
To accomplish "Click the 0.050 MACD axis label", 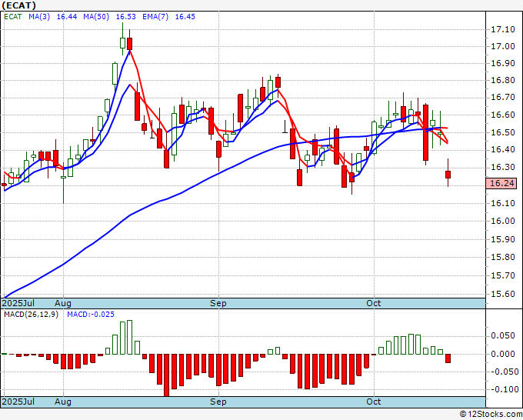I will coord(505,335).
